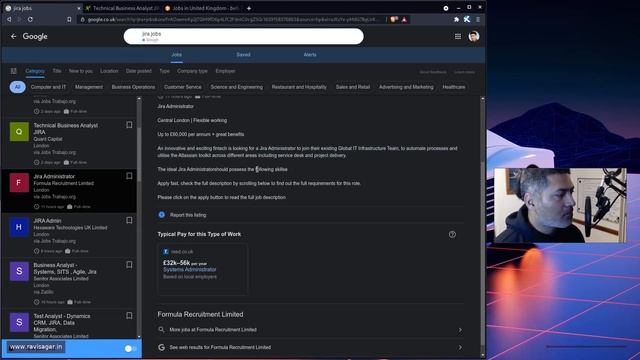Click the Quant Capital Q logo
The width and height of the screenshot is (640, 360).
click(19, 131)
